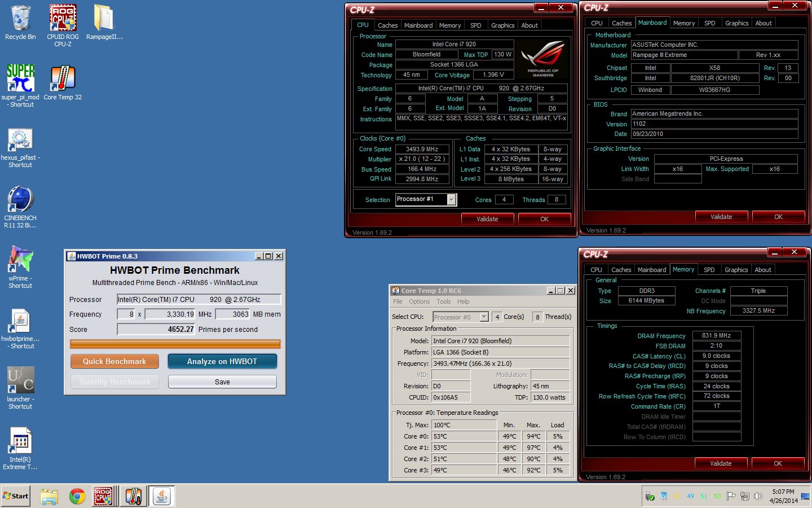Click the Quick Benchmark button
The image size is (812, 508).
coord(114,361)
